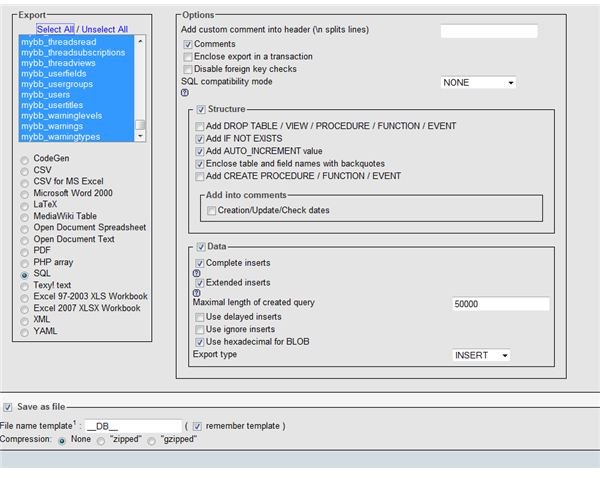Click table list scroll up arrow
This screenshot has height=478, width=600.
click(140, 41)
